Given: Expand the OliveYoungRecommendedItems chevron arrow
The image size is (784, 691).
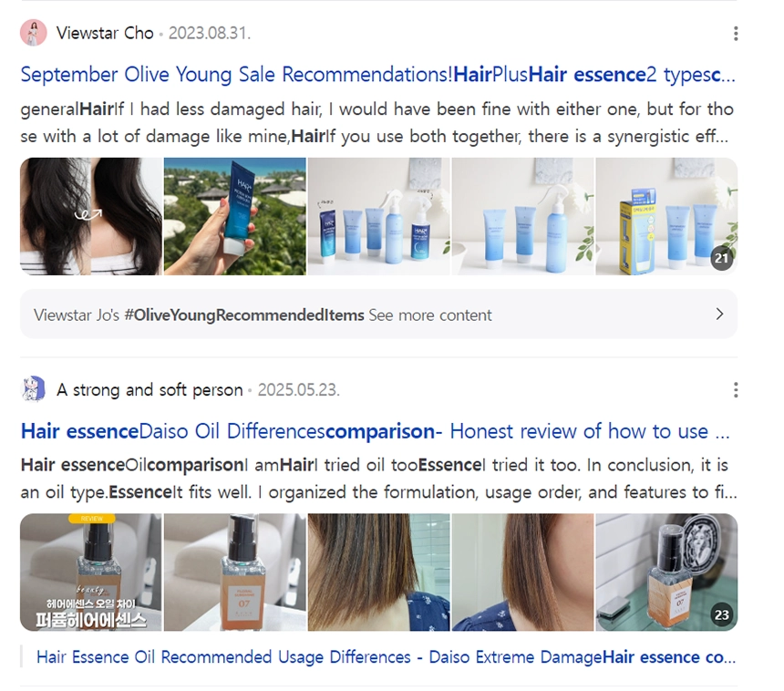Looking at the screenshot, I should click(x=719, y=314).
